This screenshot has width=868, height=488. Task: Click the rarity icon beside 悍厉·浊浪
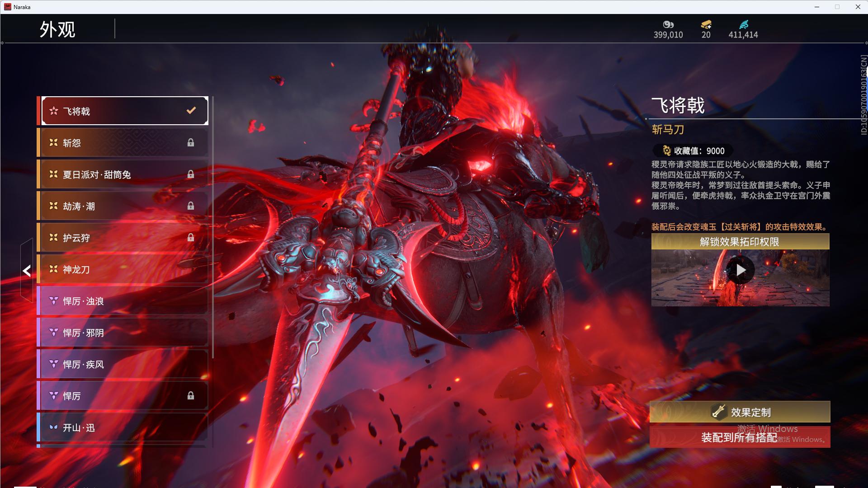coord(53,300)
